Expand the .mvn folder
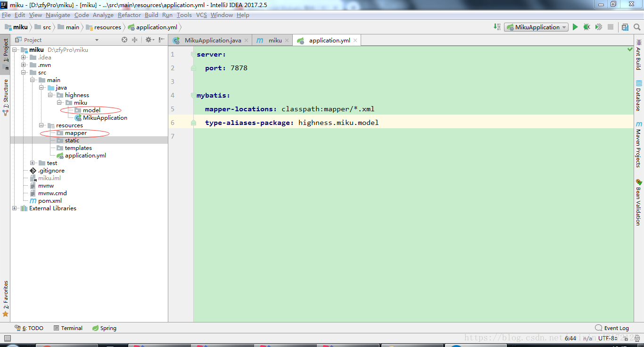The width and height of the screenshot is (644, 347). pyautogui.click(x=24, y=65)
